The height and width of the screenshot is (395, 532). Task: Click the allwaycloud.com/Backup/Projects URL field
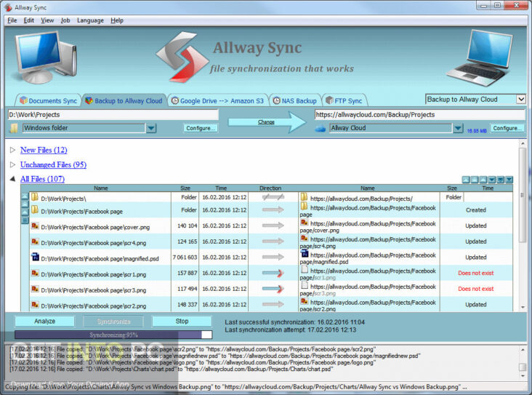click(x=419, y=114)
